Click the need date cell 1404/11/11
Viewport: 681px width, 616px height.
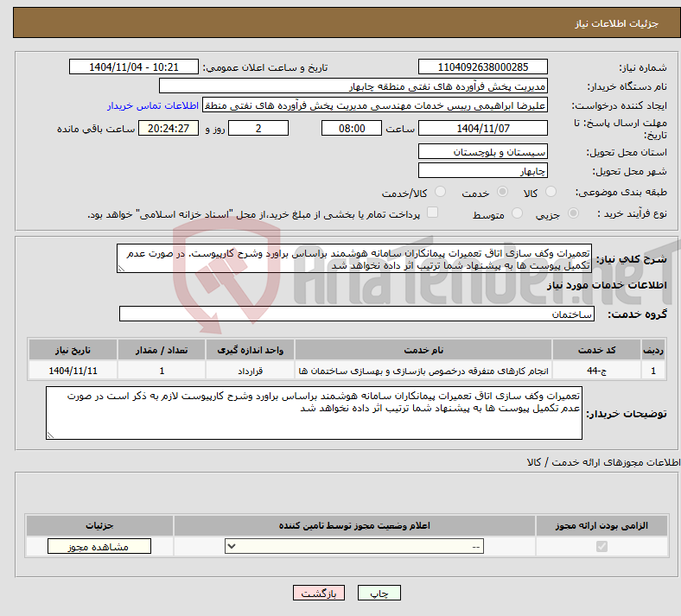click(73, 371)
